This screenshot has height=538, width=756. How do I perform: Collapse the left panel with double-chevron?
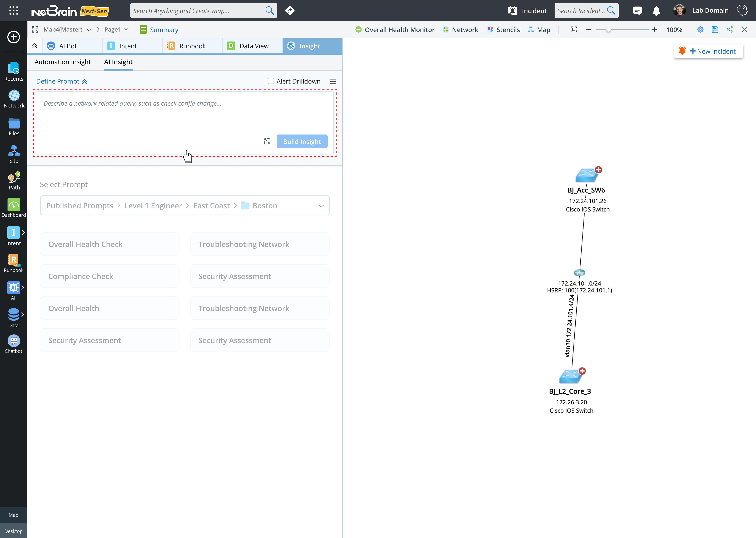35,46
